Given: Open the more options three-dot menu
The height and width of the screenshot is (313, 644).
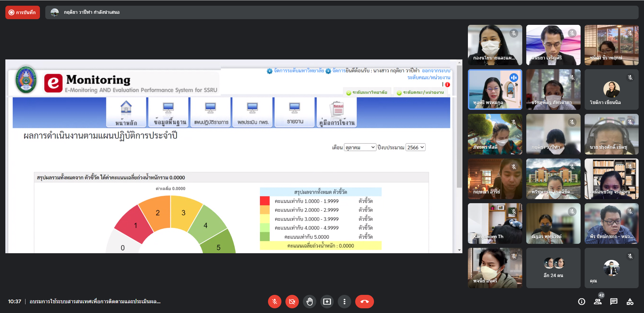Looking at the screenshot, I should [x=344, y=302].
